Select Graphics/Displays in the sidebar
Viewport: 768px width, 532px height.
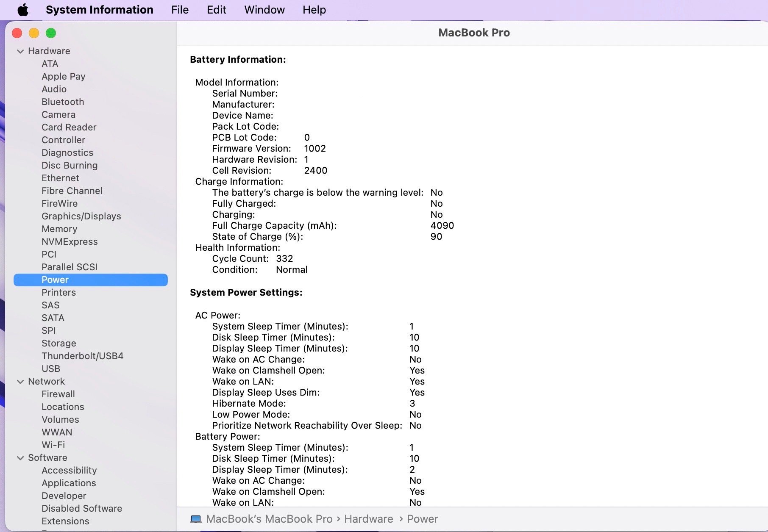point(81,216)
